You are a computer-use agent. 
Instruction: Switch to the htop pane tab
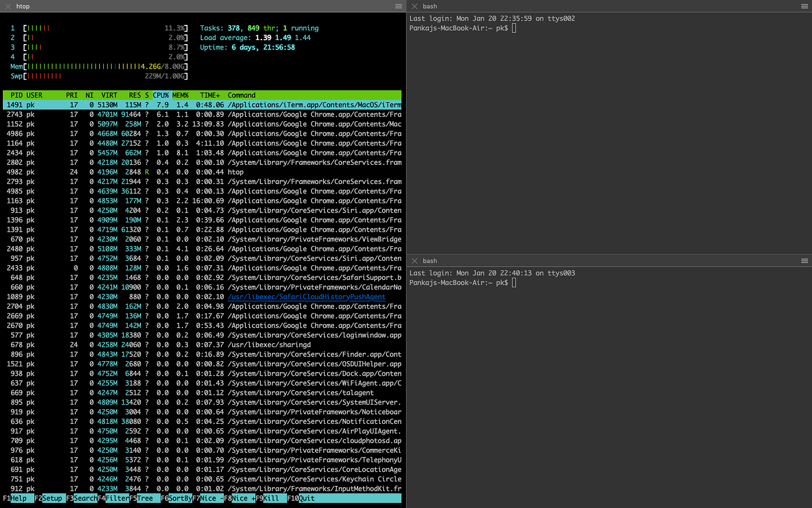click(x=22, y=6)
